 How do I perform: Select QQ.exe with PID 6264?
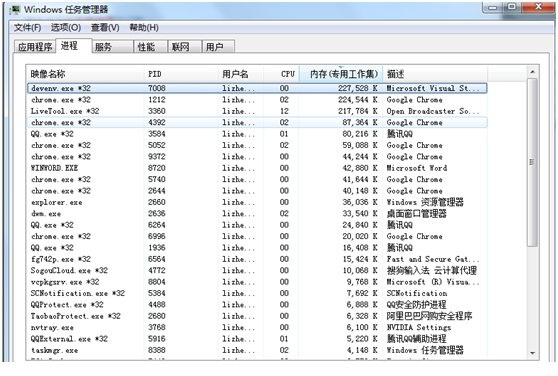point(257,225)
